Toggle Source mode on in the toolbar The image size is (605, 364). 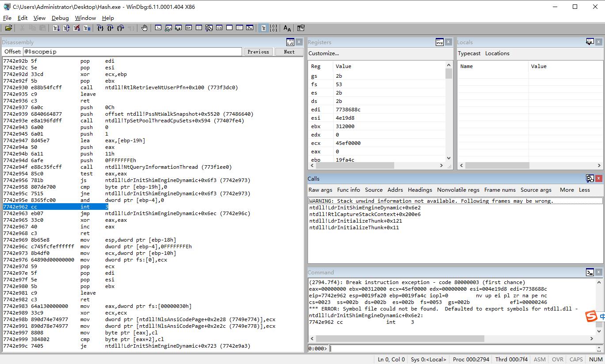(263, 28)
